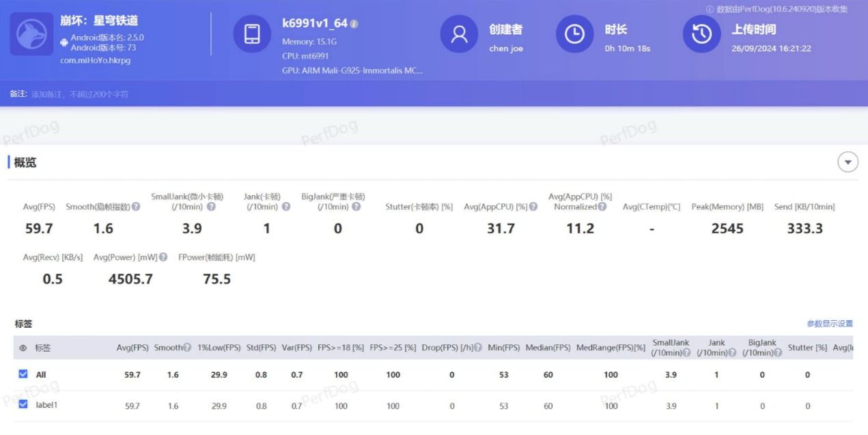Click the Avg(Power) value 4505.7
This screenshot has height=435, width=868.
(x=130, y=279)
